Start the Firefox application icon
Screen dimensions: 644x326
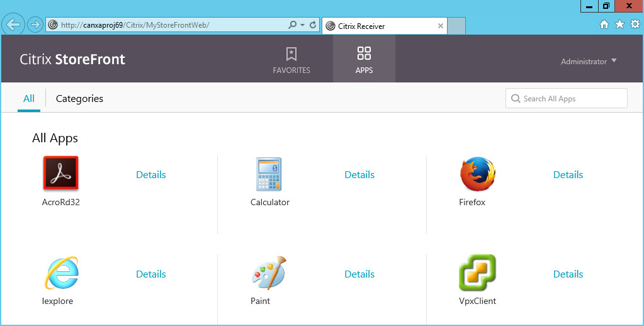(477, 174)
